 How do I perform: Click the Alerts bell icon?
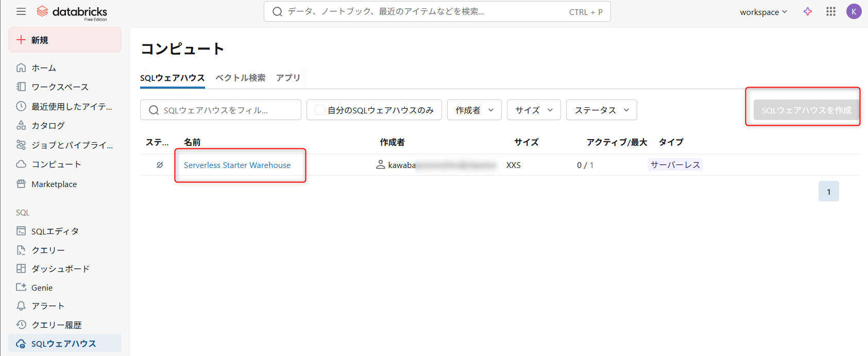click(21, 306)
